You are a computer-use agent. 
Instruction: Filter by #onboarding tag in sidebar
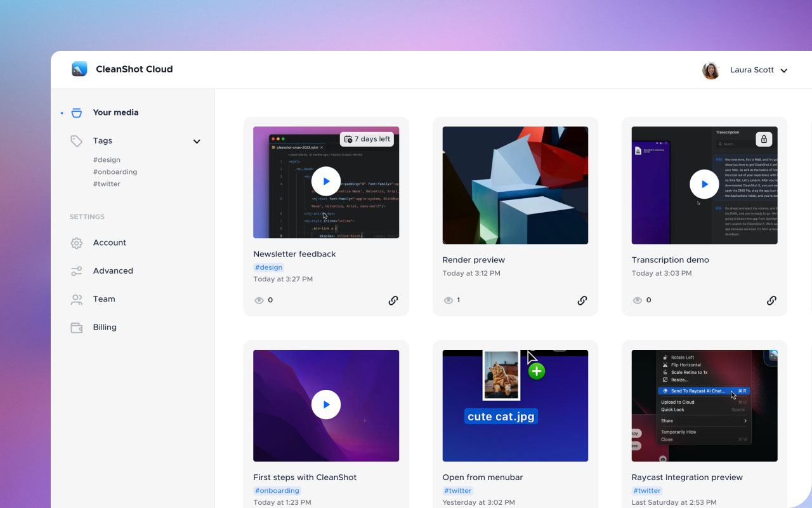pyautogui.click(x=115, y=172)
